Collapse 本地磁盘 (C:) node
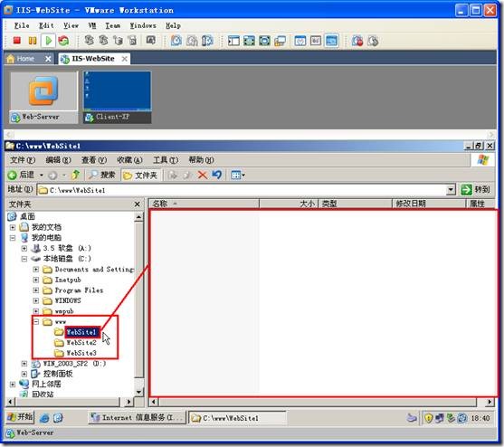This screenshot has width=504, height=447. click(24, 259)
